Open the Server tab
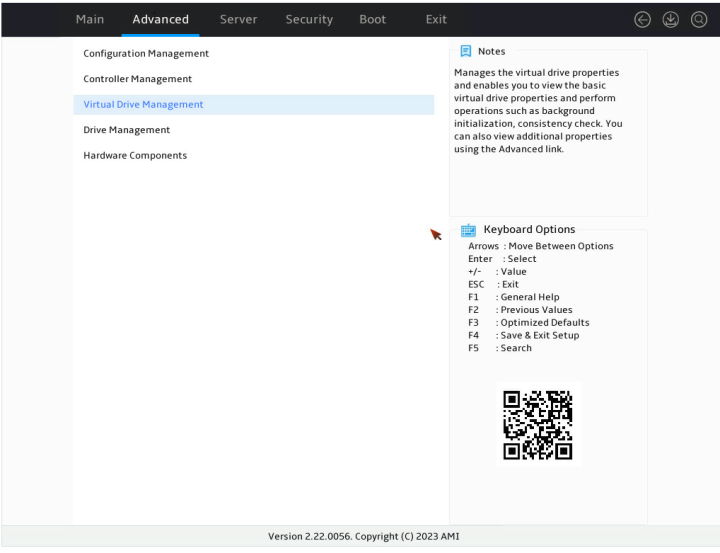720x553 pixels. (238, 19)
